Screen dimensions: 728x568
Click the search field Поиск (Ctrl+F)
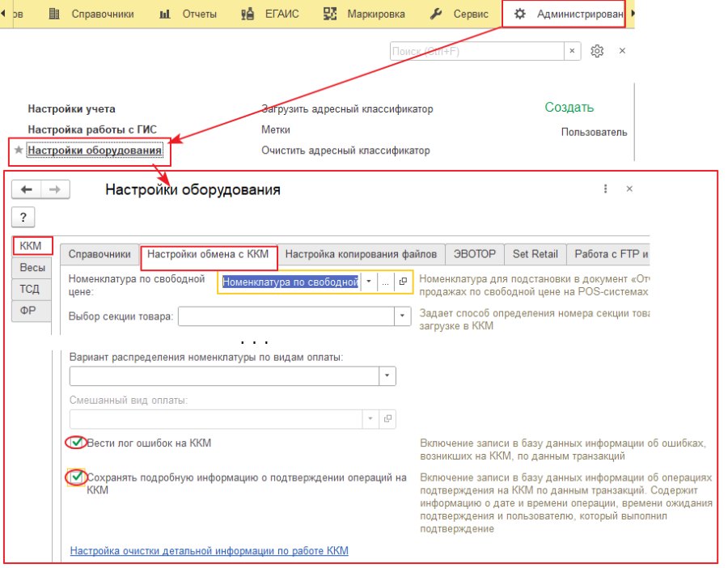coord(476,51)
